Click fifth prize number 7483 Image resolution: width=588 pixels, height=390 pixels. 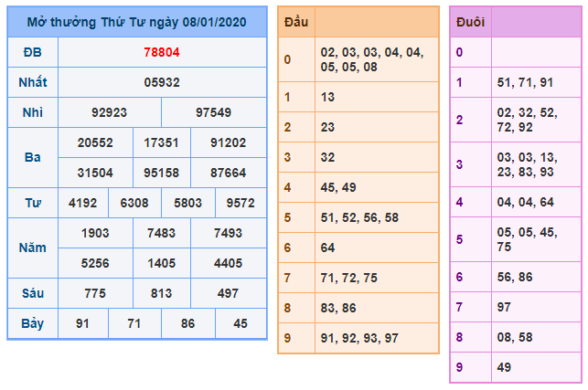click(162, 233)
